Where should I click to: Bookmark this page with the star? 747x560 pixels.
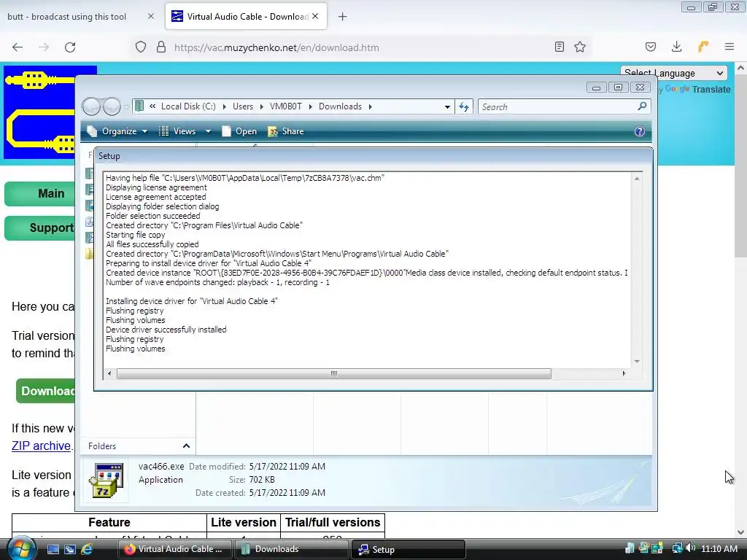tap(580, 47)
